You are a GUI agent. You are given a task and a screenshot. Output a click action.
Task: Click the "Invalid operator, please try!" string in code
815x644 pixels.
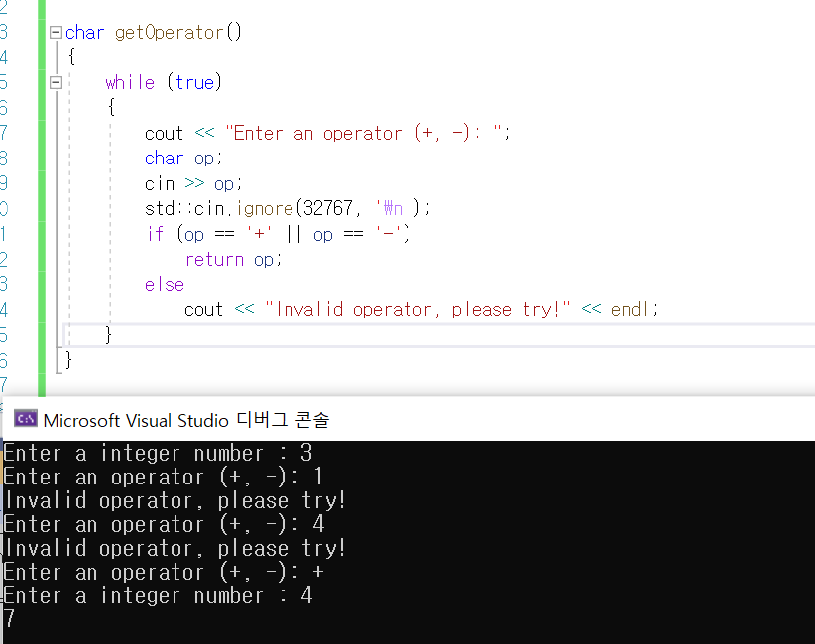coord(417,309)
